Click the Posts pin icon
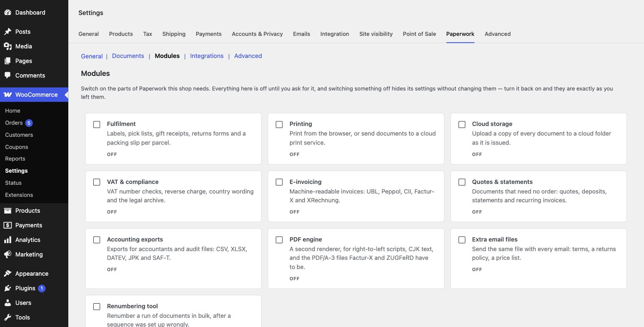This screenshot has width=644, height=327. (7, 32)
